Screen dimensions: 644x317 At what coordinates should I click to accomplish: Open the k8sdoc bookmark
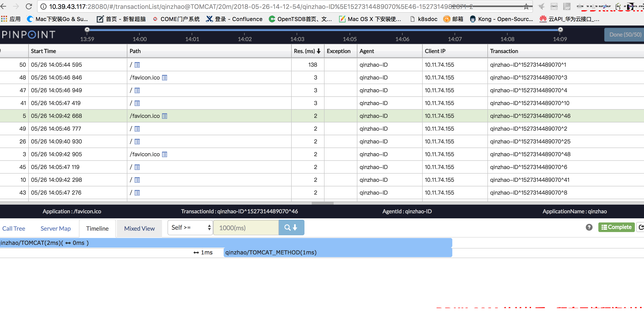click(x=424, y=19)
